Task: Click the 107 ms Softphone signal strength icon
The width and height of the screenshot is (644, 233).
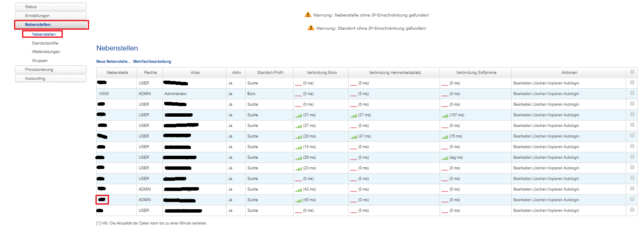Action: 445,115
